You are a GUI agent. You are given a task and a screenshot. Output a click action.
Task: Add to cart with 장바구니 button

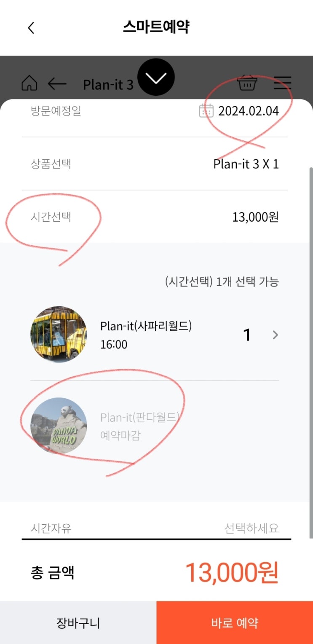tap(78, 623)
